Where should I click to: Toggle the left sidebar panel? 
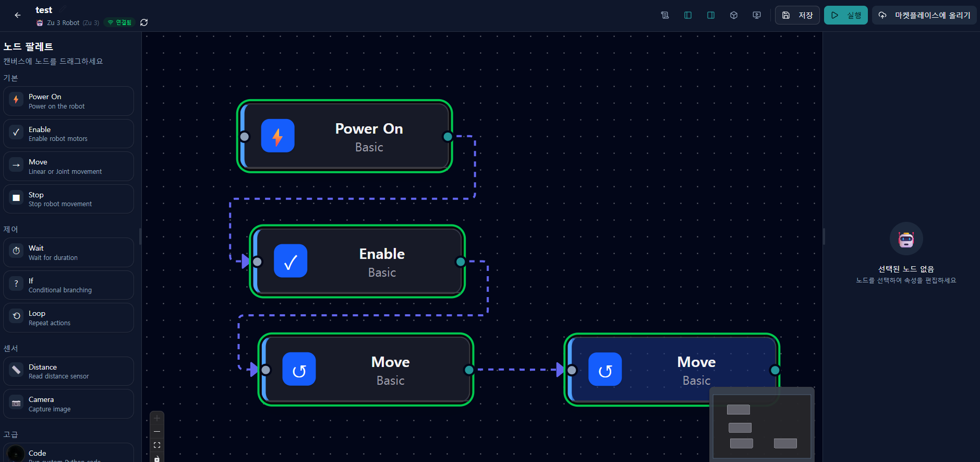click(688, 15)
